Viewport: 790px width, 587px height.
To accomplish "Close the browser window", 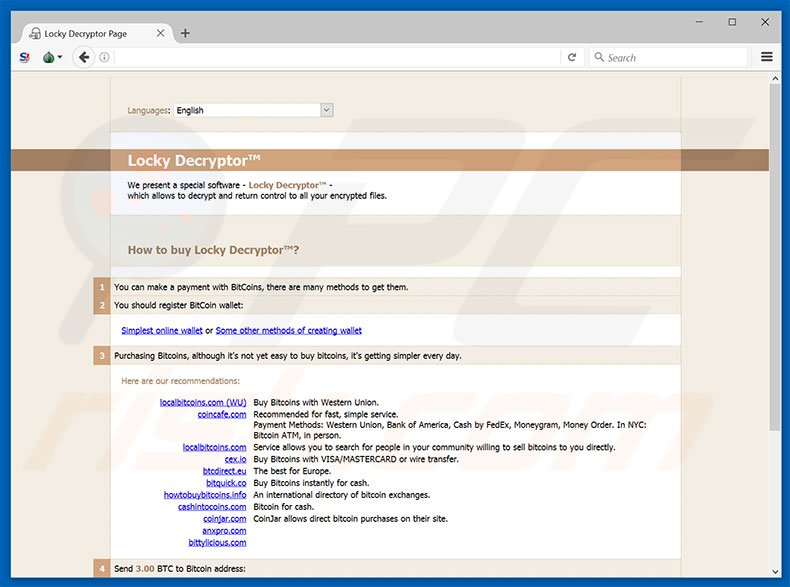I will (765, 22).
